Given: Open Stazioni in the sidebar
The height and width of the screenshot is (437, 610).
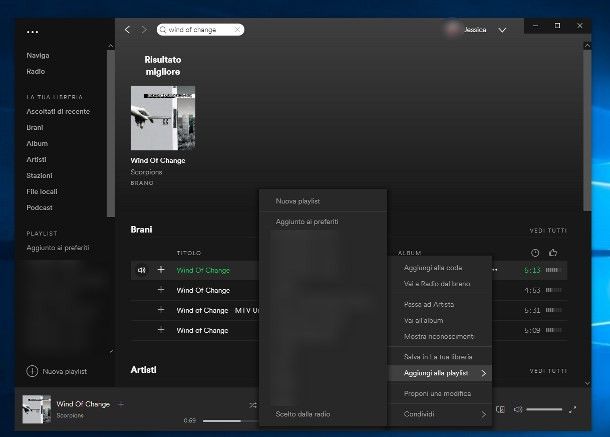Looking at the screenshot, I should (39, 176).
